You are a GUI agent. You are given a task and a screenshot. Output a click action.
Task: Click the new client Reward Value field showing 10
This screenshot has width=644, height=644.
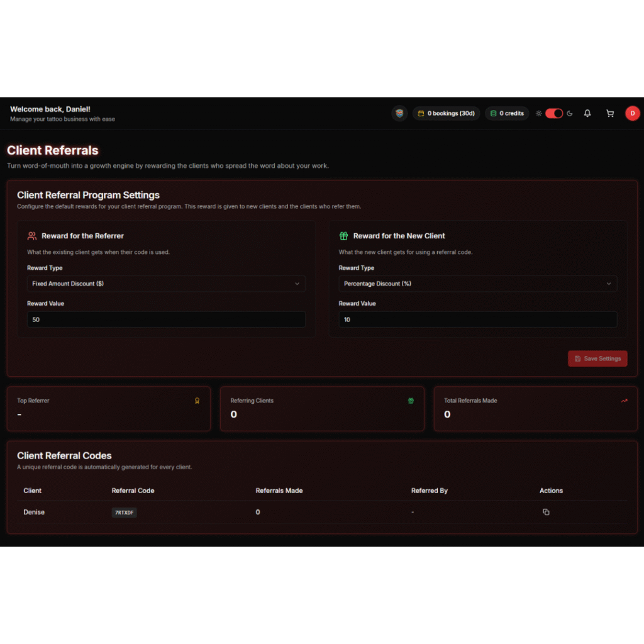[x=477, y=319]
